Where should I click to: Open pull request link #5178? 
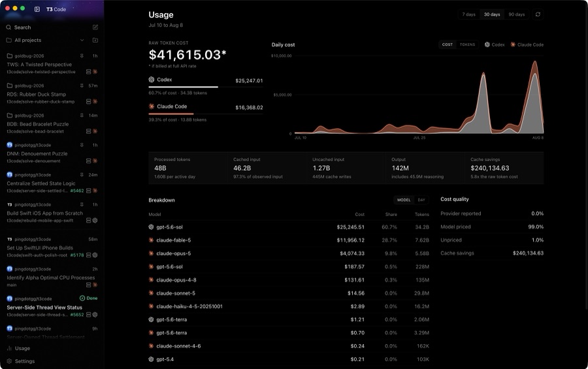click(x=77, y=255)
